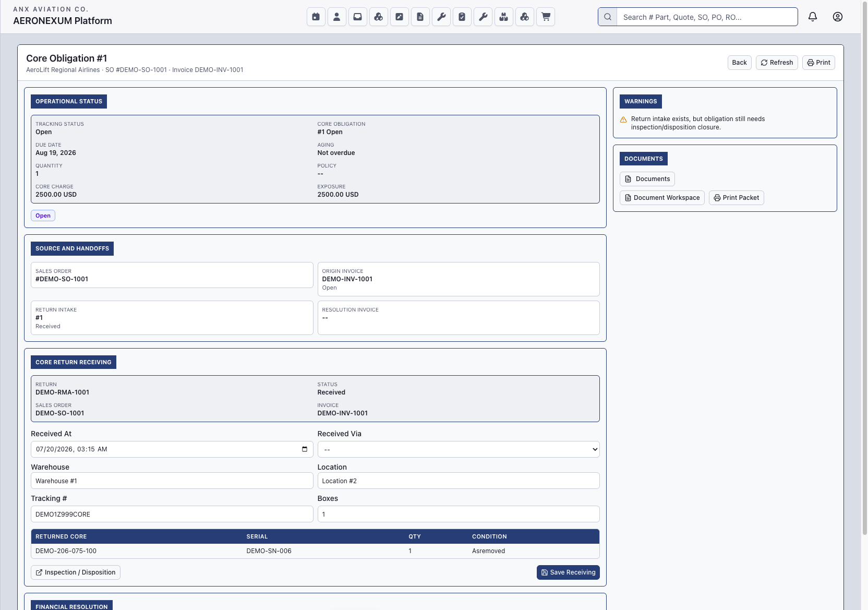Refresh the core obligation page

point(777,63)
